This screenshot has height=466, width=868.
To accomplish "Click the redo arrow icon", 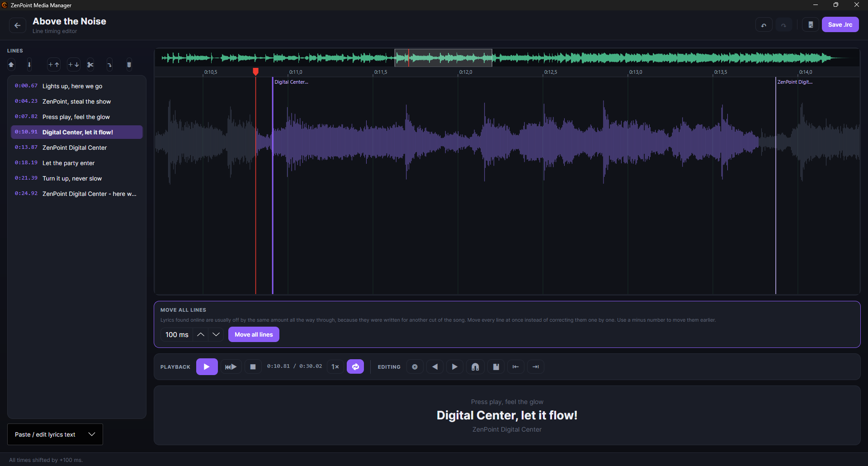I will click(x=783, y=25).
